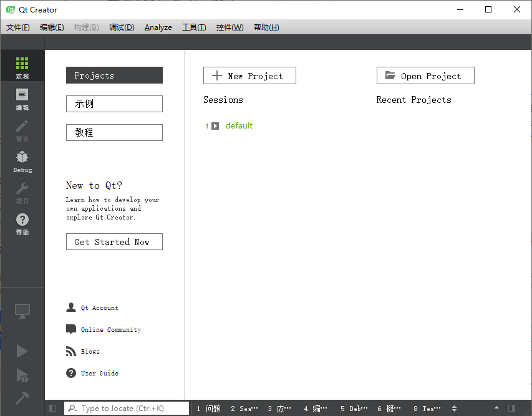Click the User Guide question icon
Image resolution: width=532 pixels, height=416 pixels.
[71, 373]
